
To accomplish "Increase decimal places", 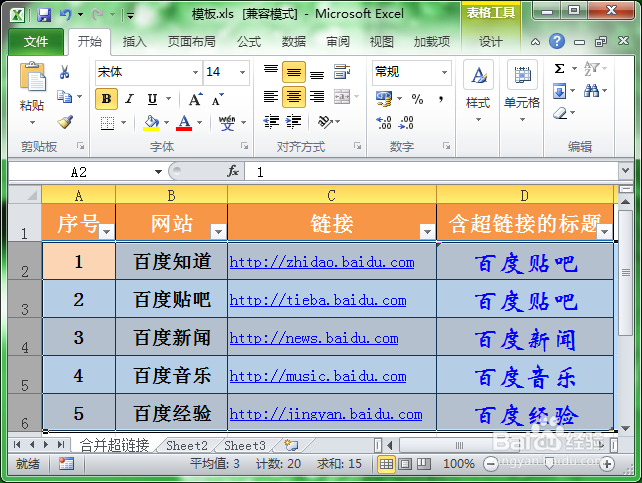I will coord(384,122).
